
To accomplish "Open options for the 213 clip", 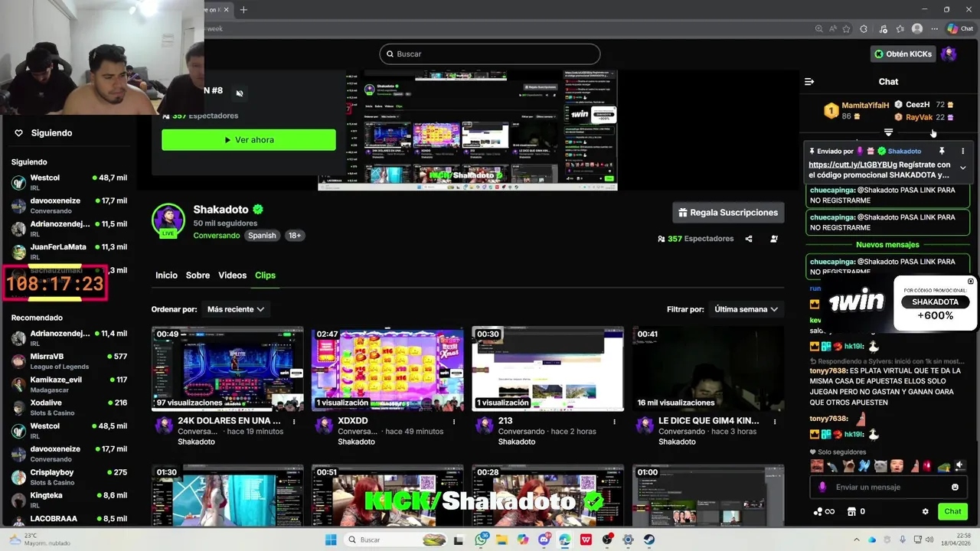I will (614, 422).
